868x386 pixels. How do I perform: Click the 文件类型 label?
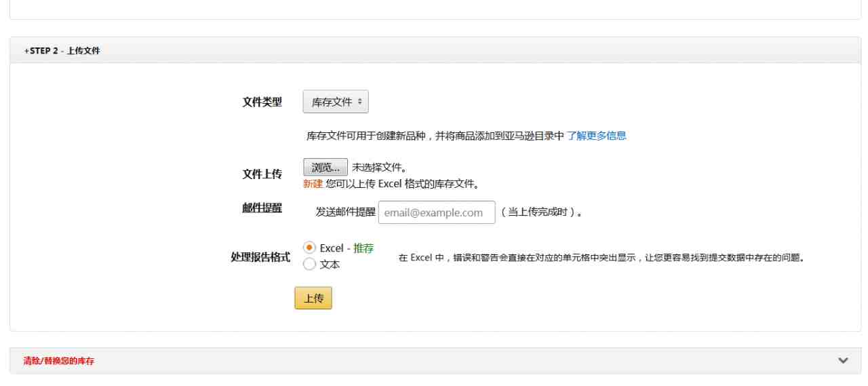pyautogui.click(x=262, y=102)
